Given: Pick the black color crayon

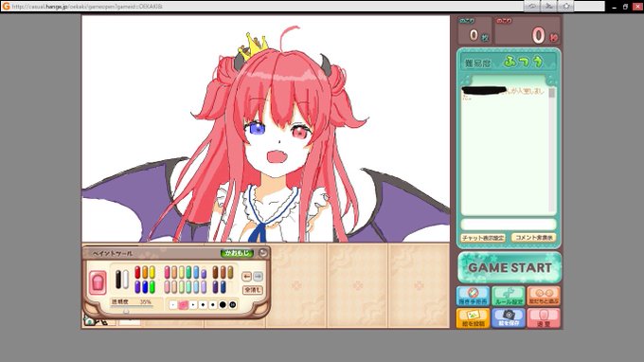Looking at the screenshot, I should tap(118, 279).
